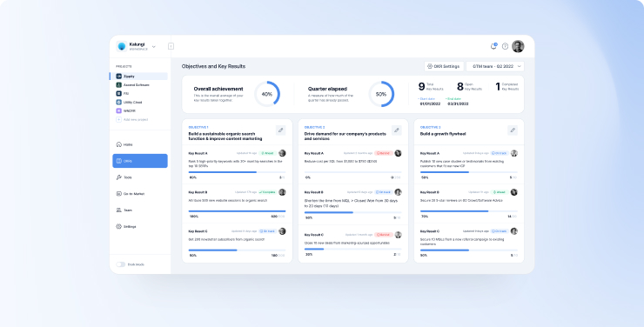Open the help question mark icon
The width and height of the screenshot is (644, 327).
click(505, 46)
